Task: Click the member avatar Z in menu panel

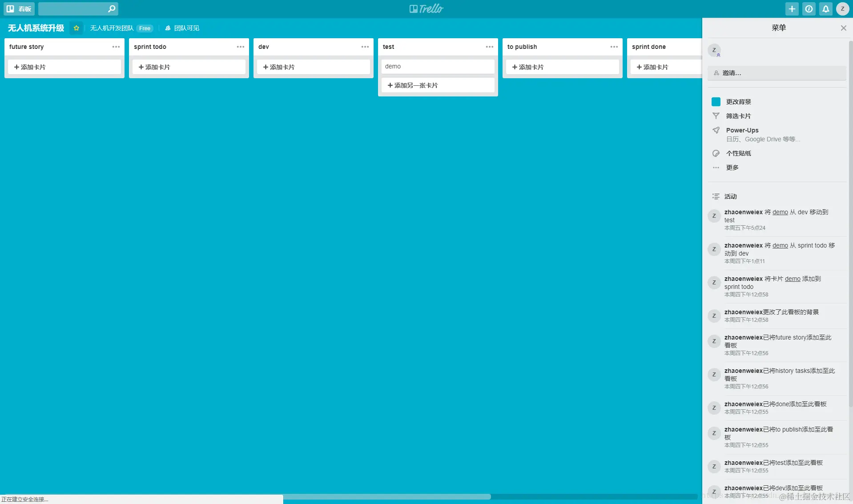Action: tap(714, 50)
